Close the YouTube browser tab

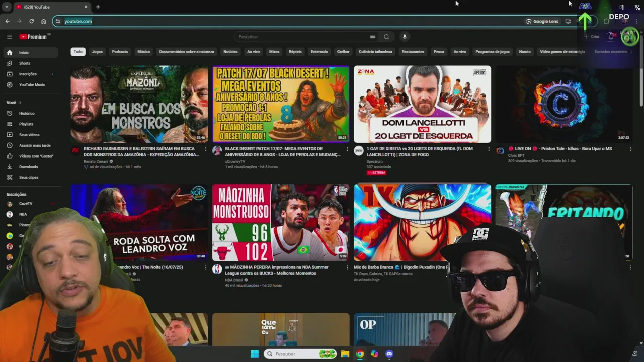click(86, 7)
